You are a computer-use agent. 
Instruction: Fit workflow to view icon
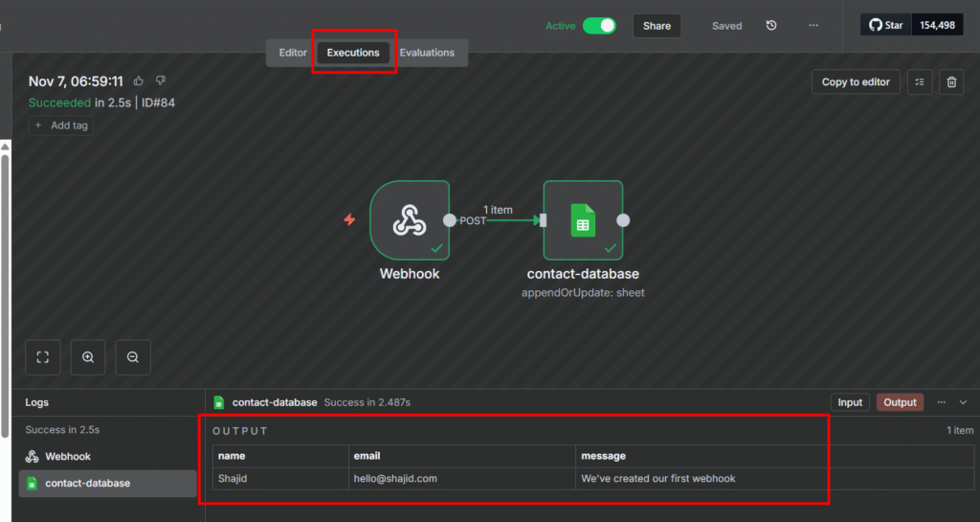(43, 357)
